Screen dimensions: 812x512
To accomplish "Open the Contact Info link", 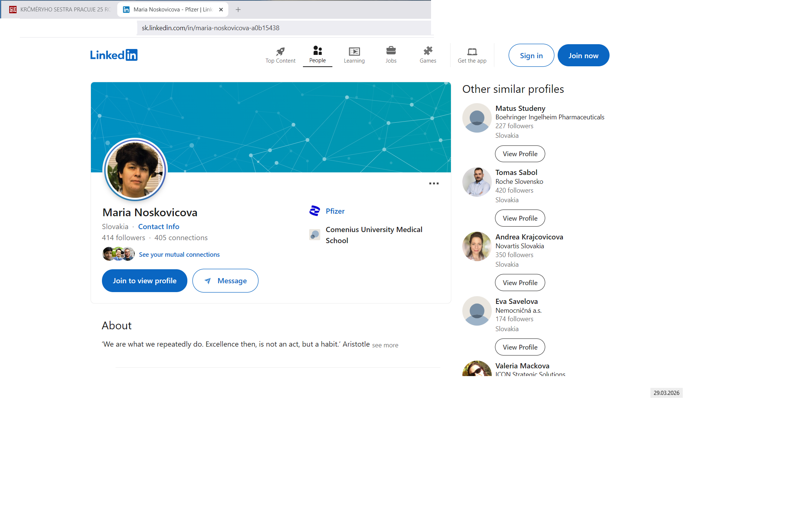I will coord(159,227).
